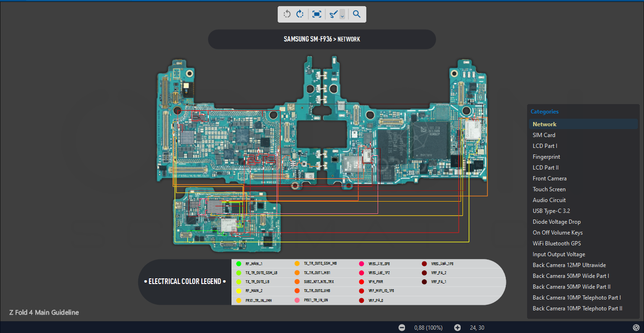Select On Off Volume Keys category
This screenshot has height=333, width=644.
tap(583, 233)
